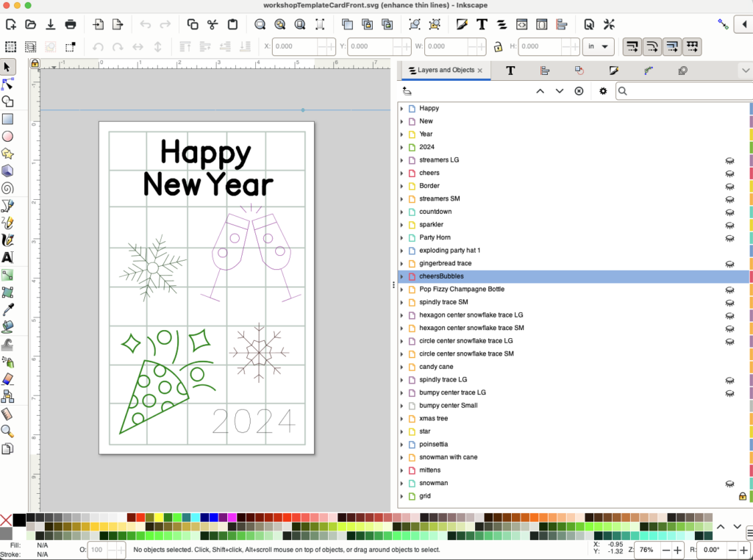The height and width of the screenshot is (560, 753).
Task: Show the Party Horn layer
Action: coord(729,238)
